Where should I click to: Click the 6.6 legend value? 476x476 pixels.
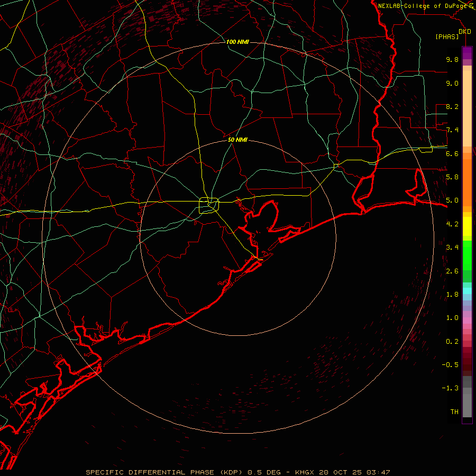click(452, 153)
